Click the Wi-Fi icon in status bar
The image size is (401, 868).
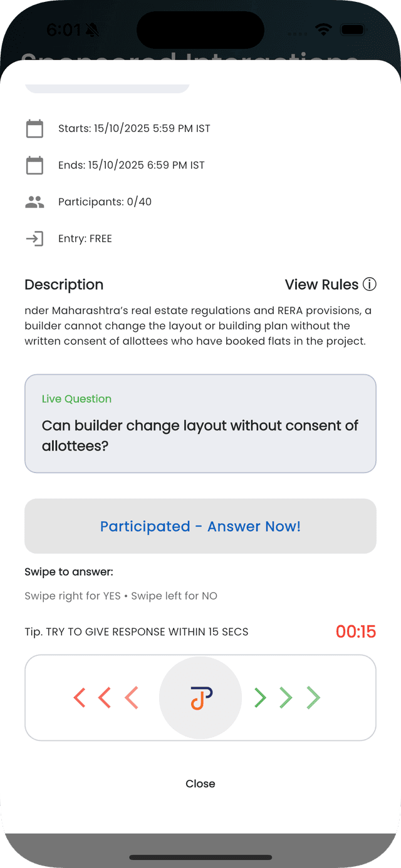323,29
